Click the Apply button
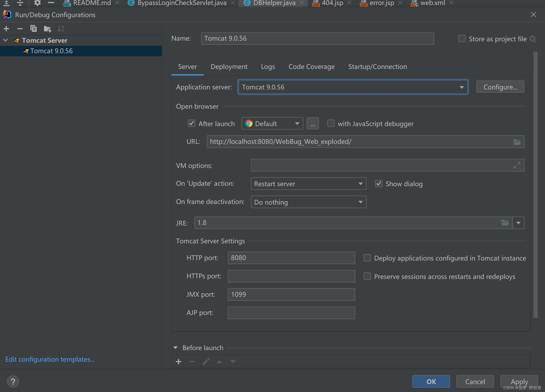The image size is (545, 392). tap(519, 382)
